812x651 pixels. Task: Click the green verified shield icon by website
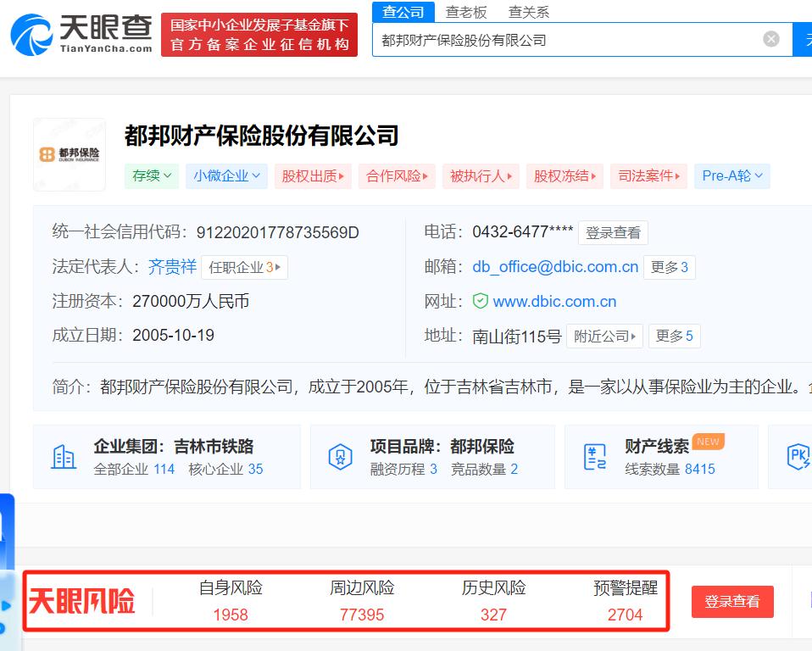pyautogui.click(x=480, y=301)
